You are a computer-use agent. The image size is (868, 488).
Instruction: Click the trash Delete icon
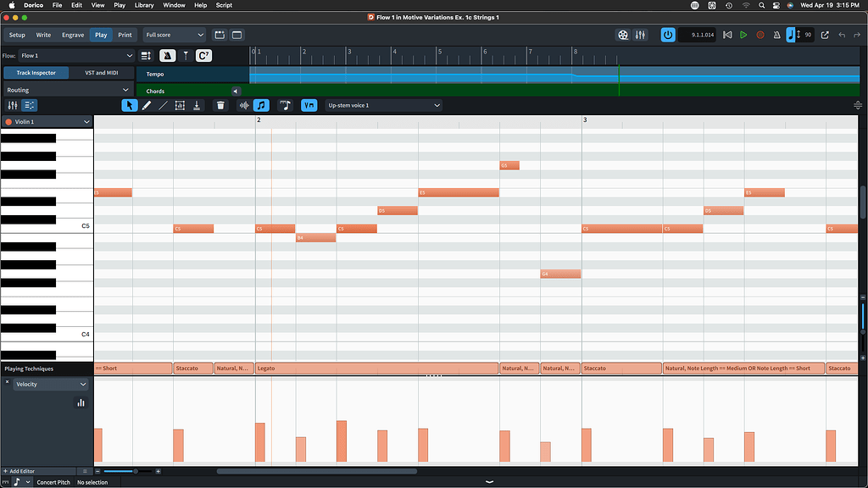coord(220,105)
